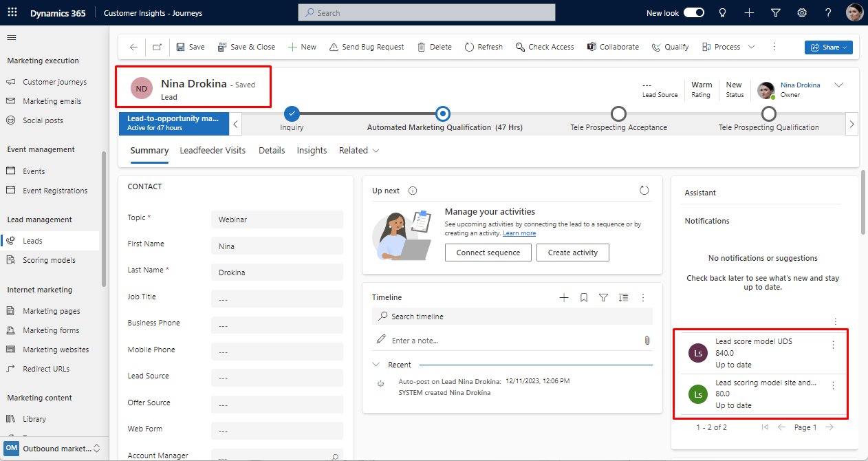Click the Learn more link
868x461 pixels.
pyautogui.click(x=519, y=233)
